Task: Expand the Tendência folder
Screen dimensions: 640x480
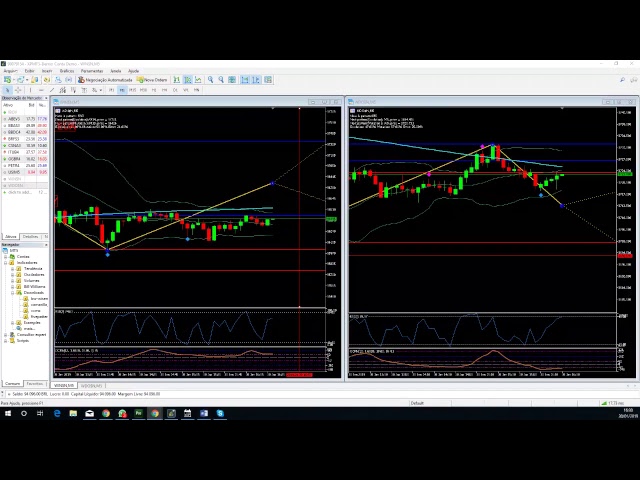Action: click(13, 269)
